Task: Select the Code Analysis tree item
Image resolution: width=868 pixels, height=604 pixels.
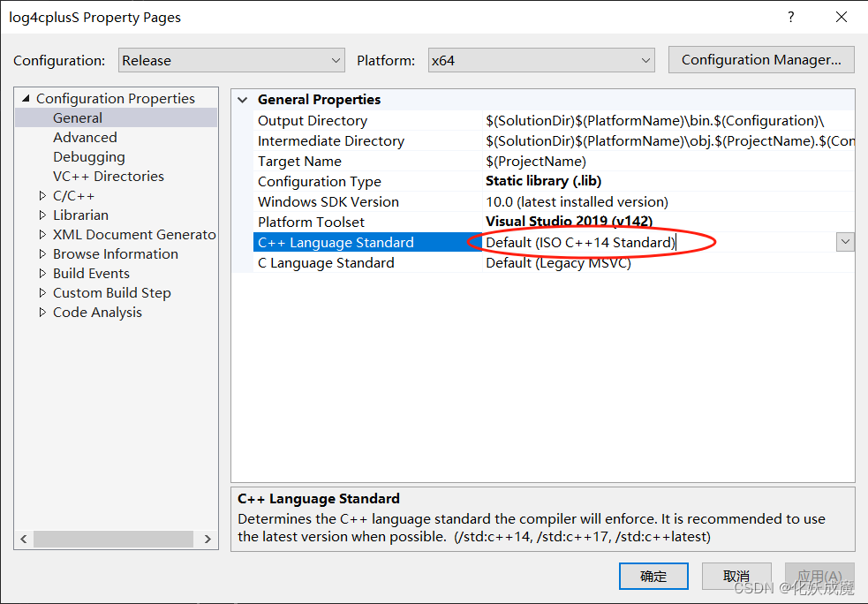Action: 97,312
